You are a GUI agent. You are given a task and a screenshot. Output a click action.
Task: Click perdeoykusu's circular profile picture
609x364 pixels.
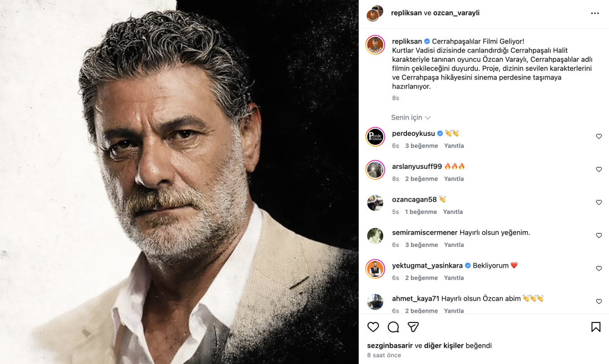375,137
